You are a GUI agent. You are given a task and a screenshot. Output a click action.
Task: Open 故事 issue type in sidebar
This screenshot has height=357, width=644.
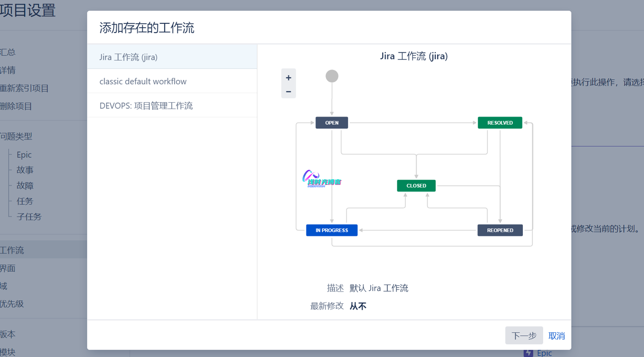[x=25, y=170]
